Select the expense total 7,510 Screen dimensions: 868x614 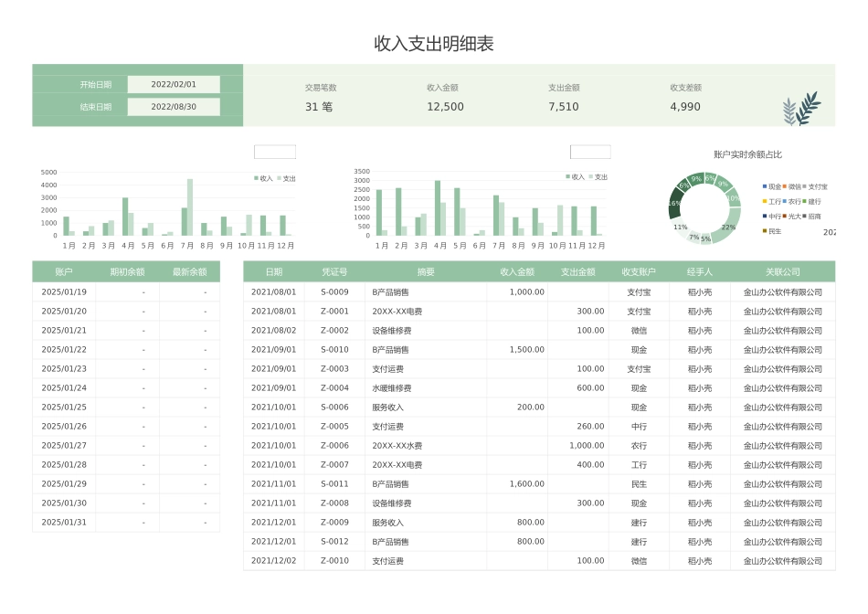click(564, 106)
